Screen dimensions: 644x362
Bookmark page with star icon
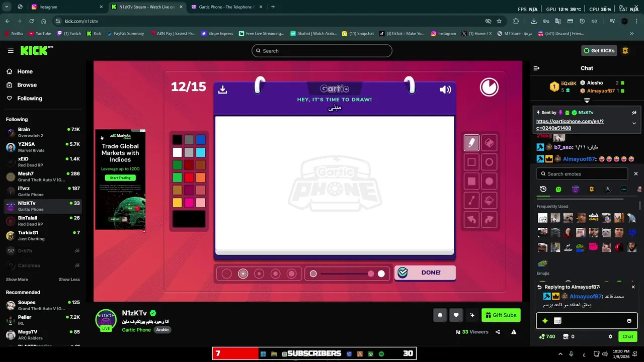pos(499,21)
